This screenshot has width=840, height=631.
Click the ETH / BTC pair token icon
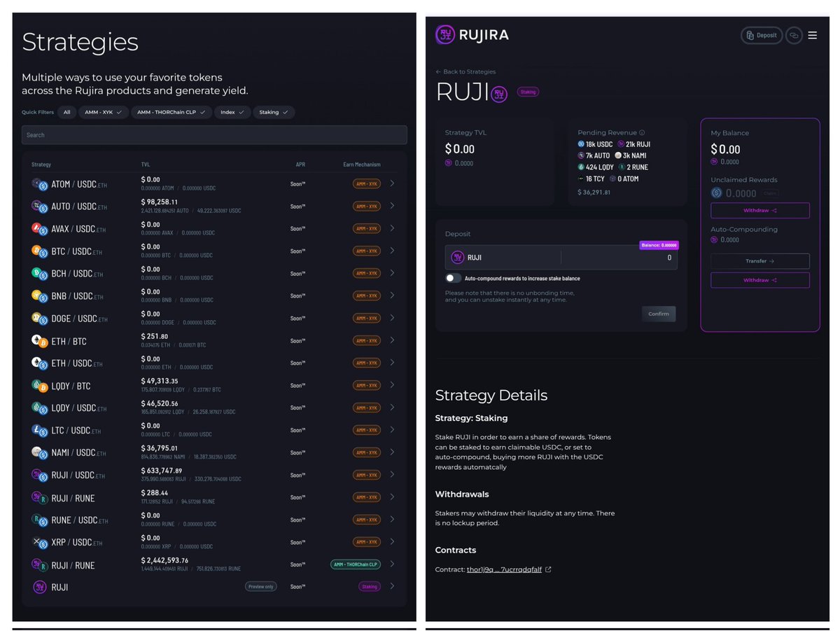pyautogui.click(x=40, y=340)
